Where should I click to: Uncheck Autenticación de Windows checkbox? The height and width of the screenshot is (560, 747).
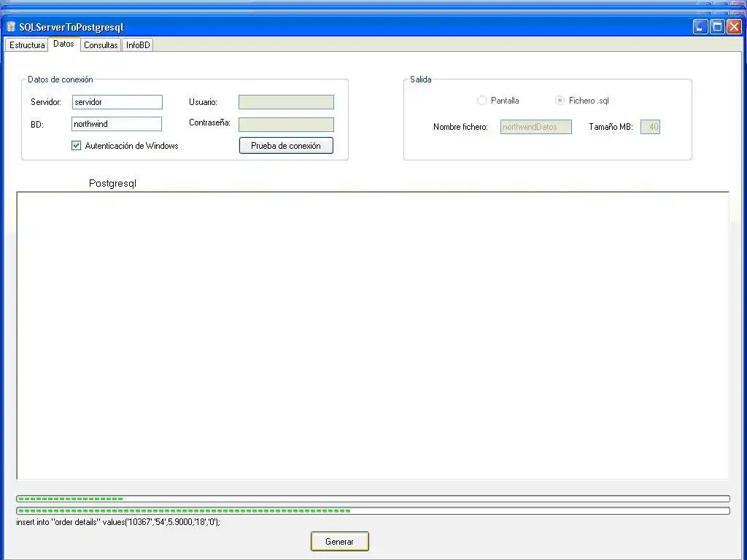pyautogui.click(x=76, y=146)
